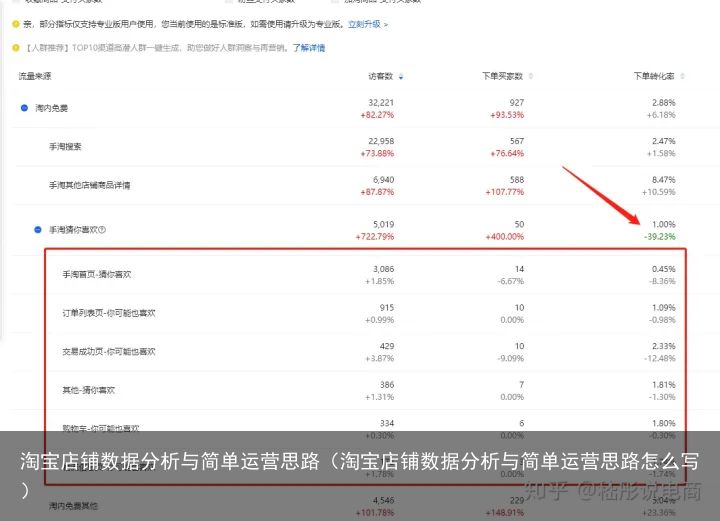This screenshot has height=521, width=720.
Task: Click the green -39.23% conversion change
Action: coord(659,236)
